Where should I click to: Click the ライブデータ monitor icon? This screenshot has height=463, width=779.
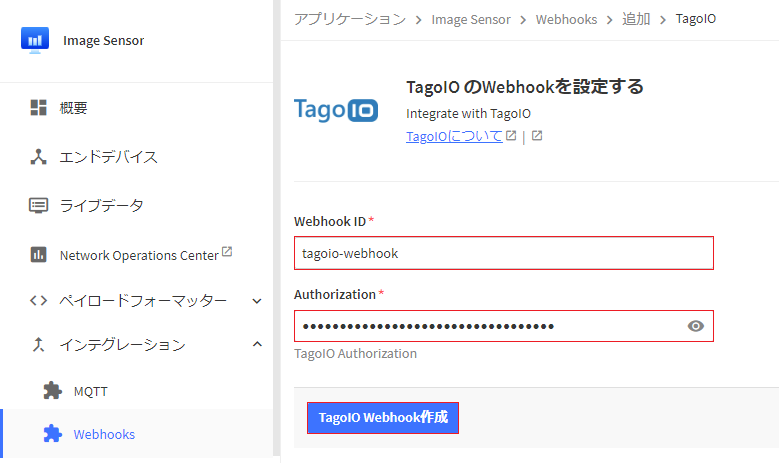click(x=38, y=205)
